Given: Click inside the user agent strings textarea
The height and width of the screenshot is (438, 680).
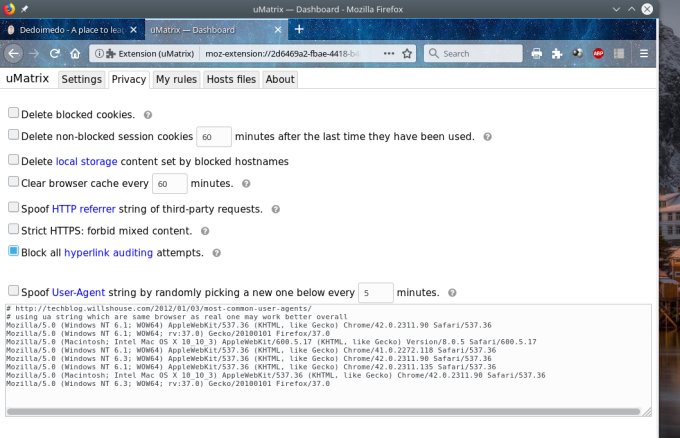Looking at the screenshot, I should point(328,360).
